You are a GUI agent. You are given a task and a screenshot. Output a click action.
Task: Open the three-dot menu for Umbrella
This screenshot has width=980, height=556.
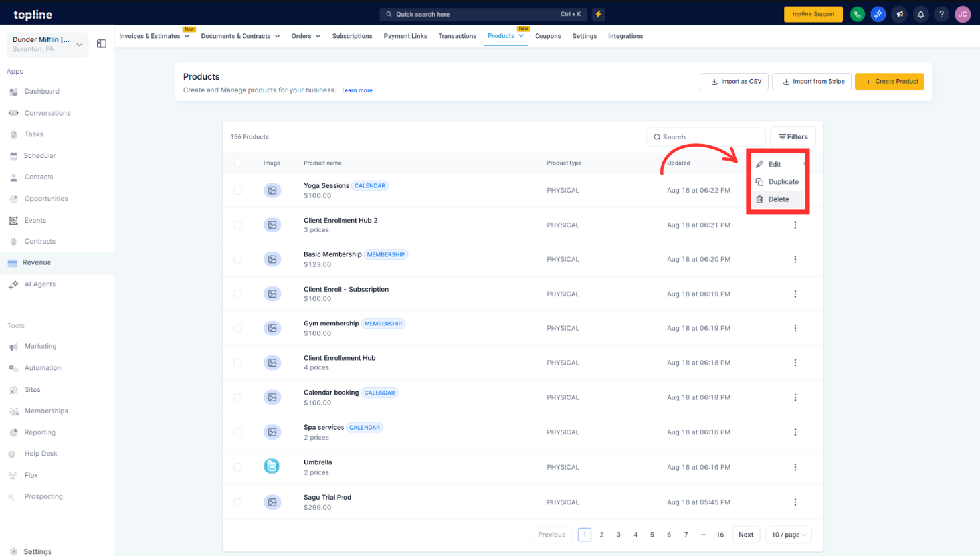coord(795,467)
